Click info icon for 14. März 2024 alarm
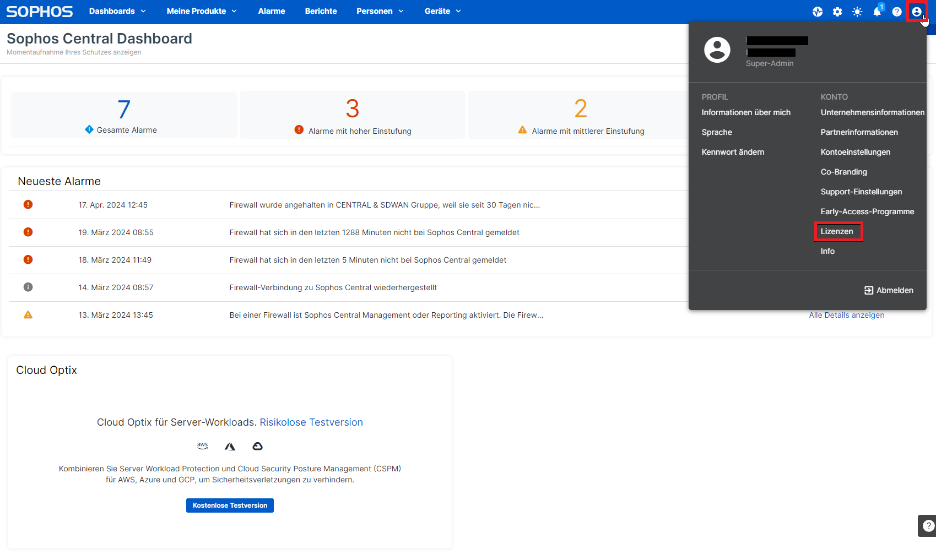This screenshot has width=936, height=560. (28, 287)
